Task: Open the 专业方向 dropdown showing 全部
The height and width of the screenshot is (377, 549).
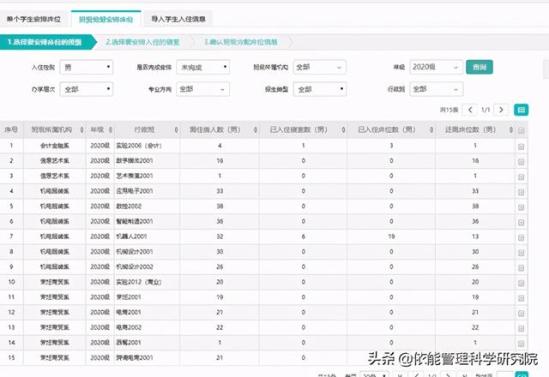Action: pyautogui.click(x=203, y=89)
